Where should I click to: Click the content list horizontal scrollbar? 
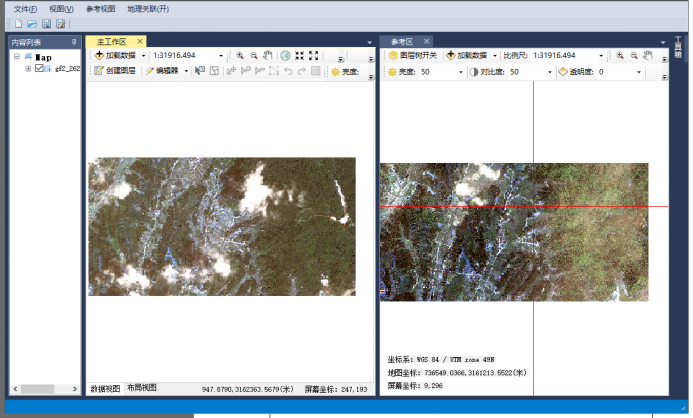click(40, 388)
